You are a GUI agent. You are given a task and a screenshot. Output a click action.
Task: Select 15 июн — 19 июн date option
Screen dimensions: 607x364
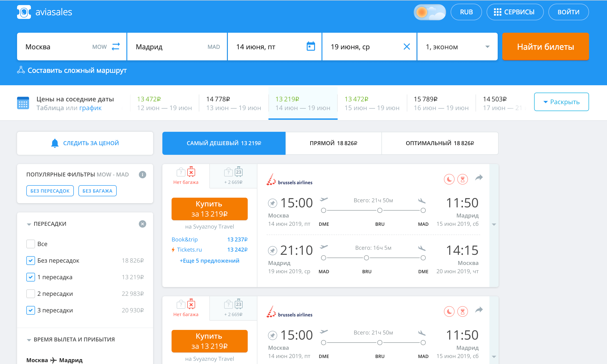pyautogui.click(x=372, y=103)
